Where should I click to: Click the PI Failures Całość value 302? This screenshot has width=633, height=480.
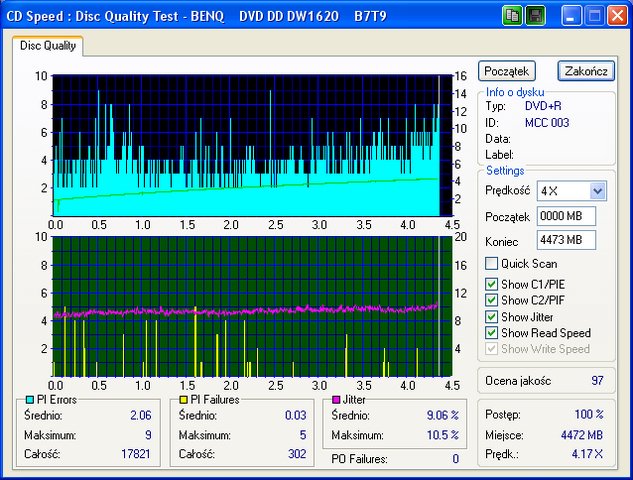(297, 454)
